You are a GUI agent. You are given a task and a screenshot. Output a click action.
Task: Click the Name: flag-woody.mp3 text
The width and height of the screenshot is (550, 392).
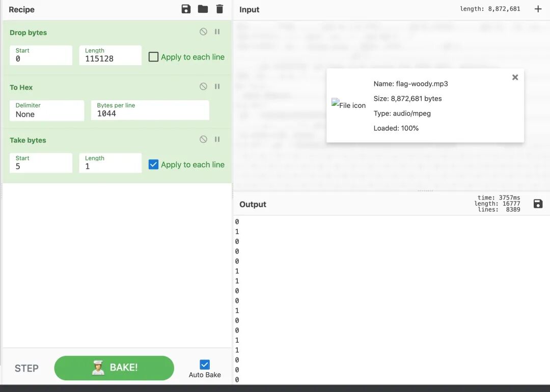click(x=410, y=83)
